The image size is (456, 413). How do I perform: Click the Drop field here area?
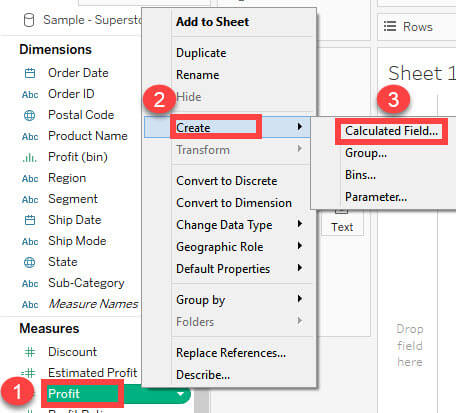tap(410, 345)
